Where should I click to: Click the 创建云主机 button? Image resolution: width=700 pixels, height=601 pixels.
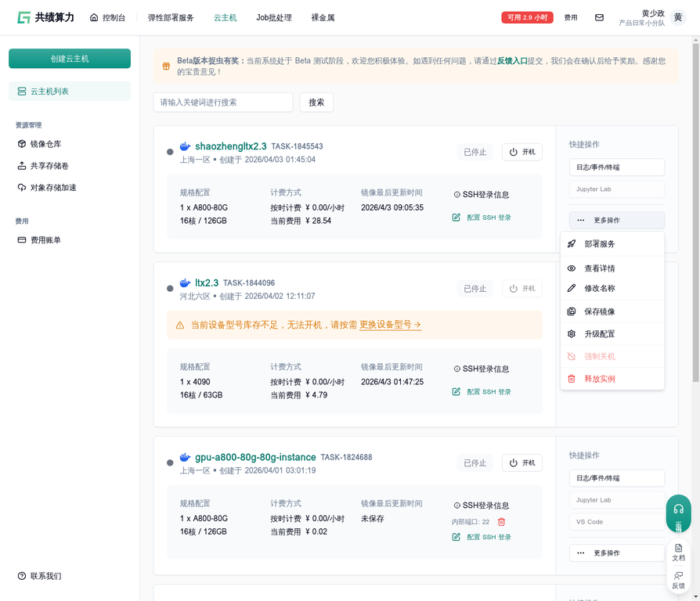(70, 59)
